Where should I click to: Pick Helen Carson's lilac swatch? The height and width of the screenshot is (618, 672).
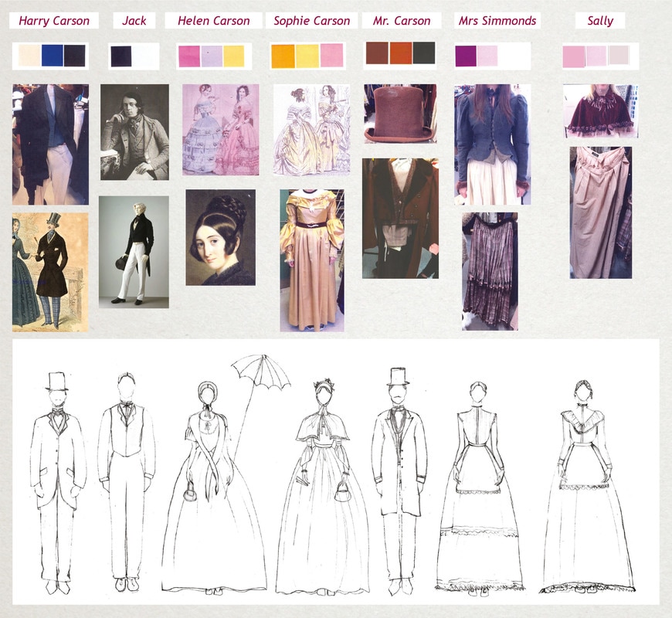pos(212,56)
